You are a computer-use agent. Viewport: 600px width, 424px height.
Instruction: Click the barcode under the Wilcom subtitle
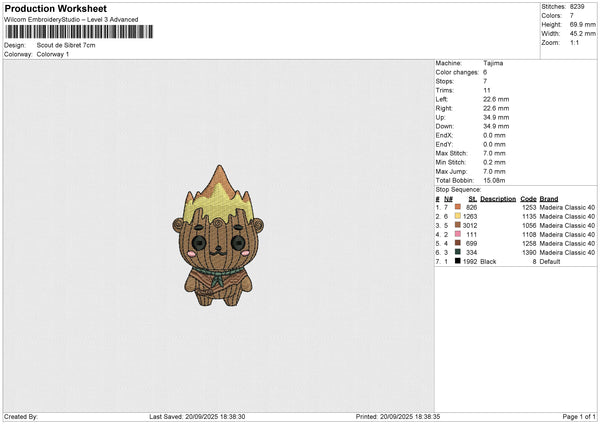coord(79,32)
